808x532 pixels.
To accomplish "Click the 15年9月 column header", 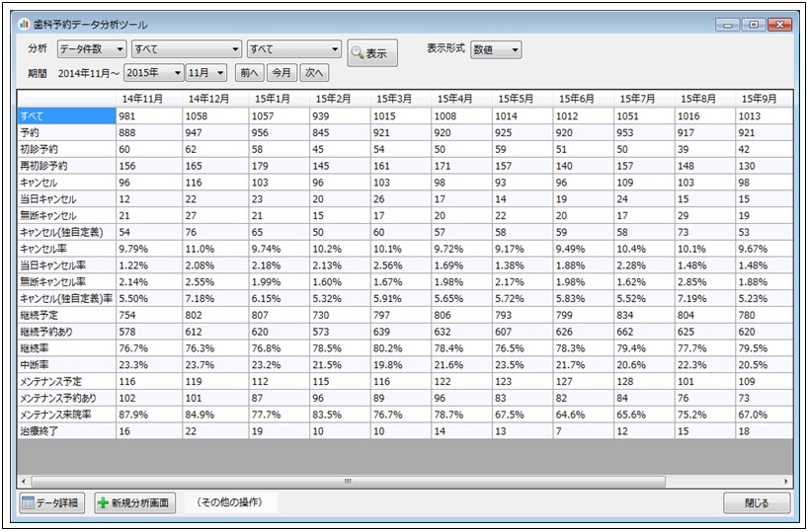I will pyautogui.click(x=764, y=99).
